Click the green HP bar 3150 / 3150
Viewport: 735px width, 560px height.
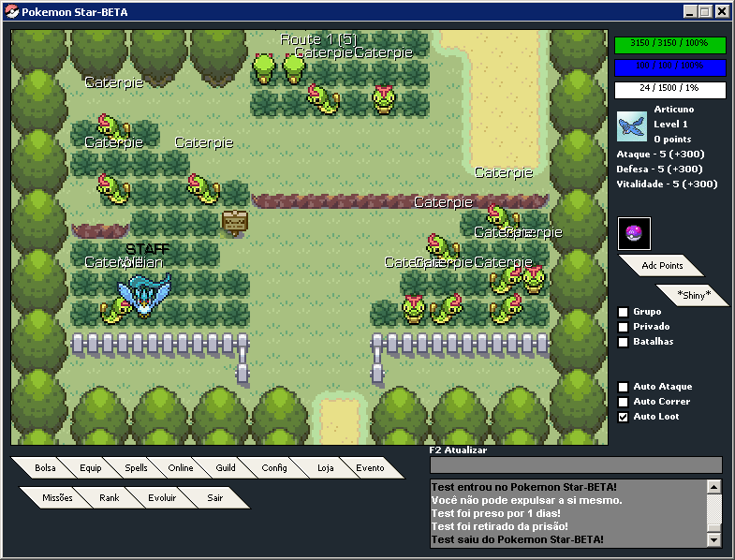(670, 45)
